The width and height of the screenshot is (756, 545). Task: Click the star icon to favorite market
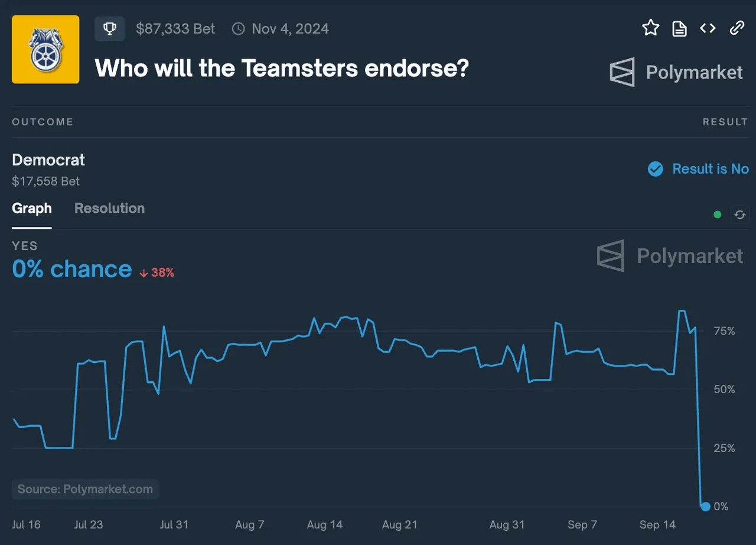[650, 28]
